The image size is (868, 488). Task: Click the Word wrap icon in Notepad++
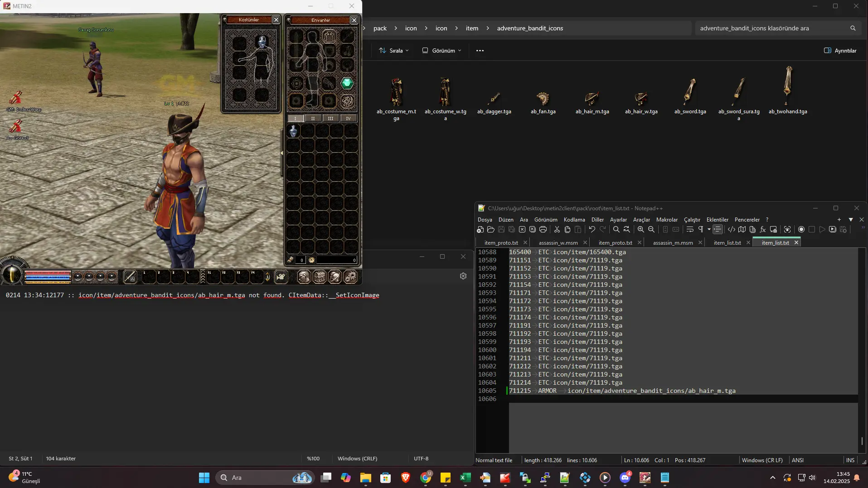click(x=690, y=230)
